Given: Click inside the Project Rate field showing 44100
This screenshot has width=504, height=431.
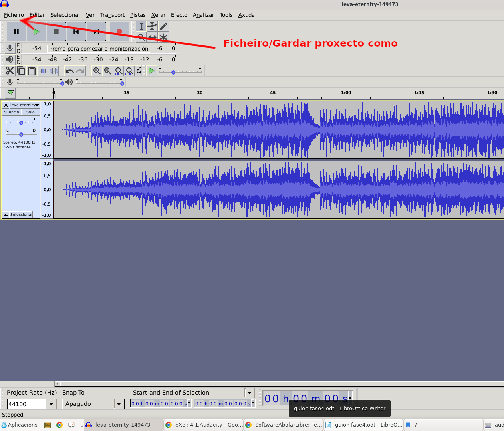Looking at the screenshot, I should (x=26, y=404).
